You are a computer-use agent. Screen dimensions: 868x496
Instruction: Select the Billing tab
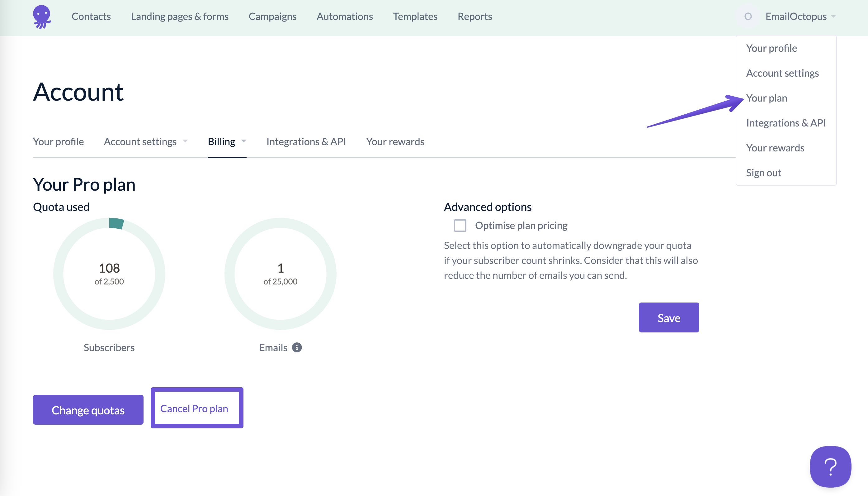click(x=221, y=141)
